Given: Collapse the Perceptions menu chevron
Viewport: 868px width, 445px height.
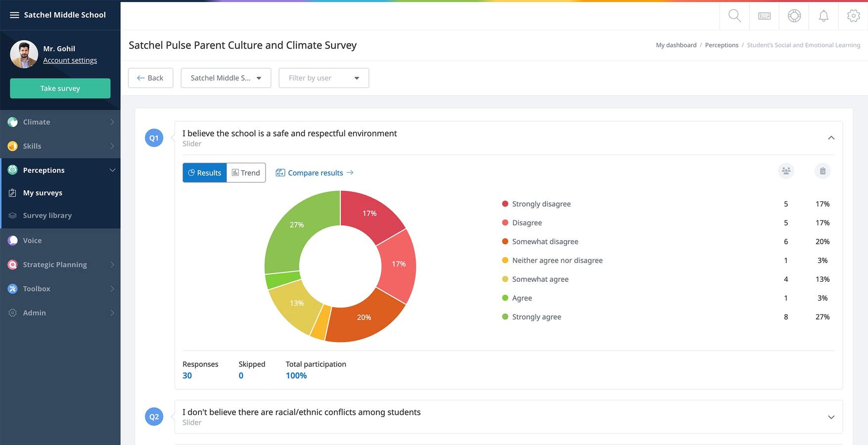Looking at the screenshot, I should point(112,170).
